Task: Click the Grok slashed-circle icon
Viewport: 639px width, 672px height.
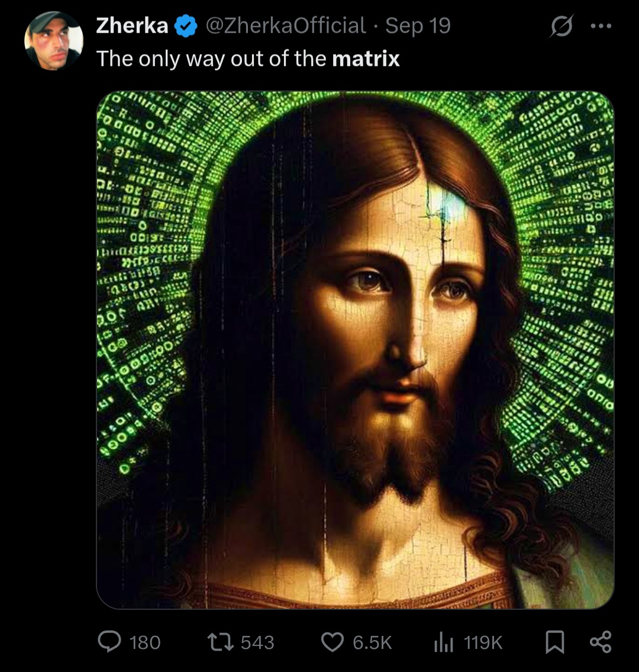Action: click(560, 27)
